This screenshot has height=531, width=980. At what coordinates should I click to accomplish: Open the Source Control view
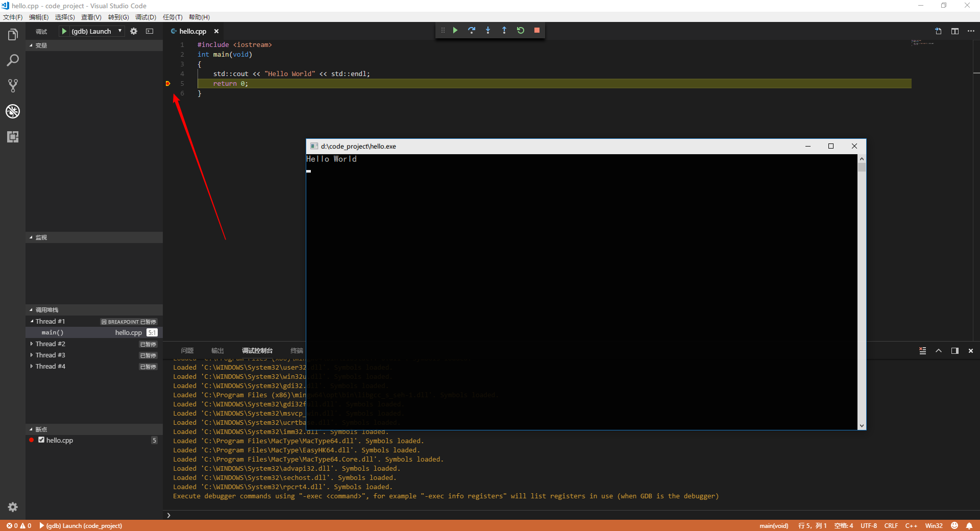13,86
